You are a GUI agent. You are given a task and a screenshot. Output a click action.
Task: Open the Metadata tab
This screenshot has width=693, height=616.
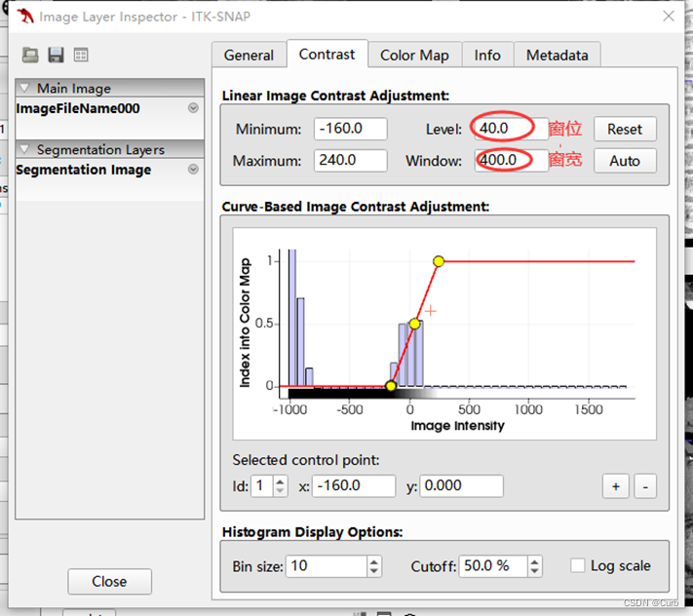pyautogui.click(x=557, y=56)
